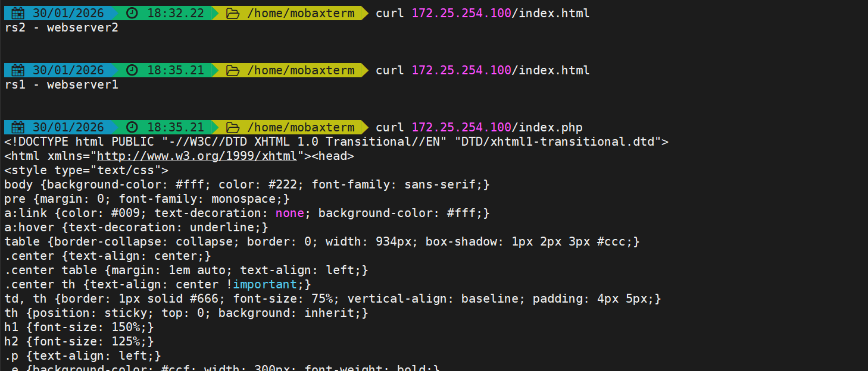Click the magenta word 'none' in a:link line
This screenshot has width=868, height=371.
pos(290,213)
